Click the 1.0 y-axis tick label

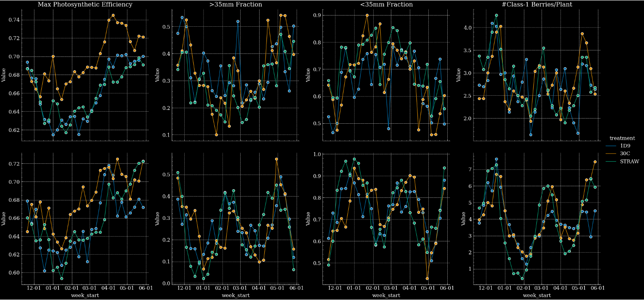click(x=316, y=154)
